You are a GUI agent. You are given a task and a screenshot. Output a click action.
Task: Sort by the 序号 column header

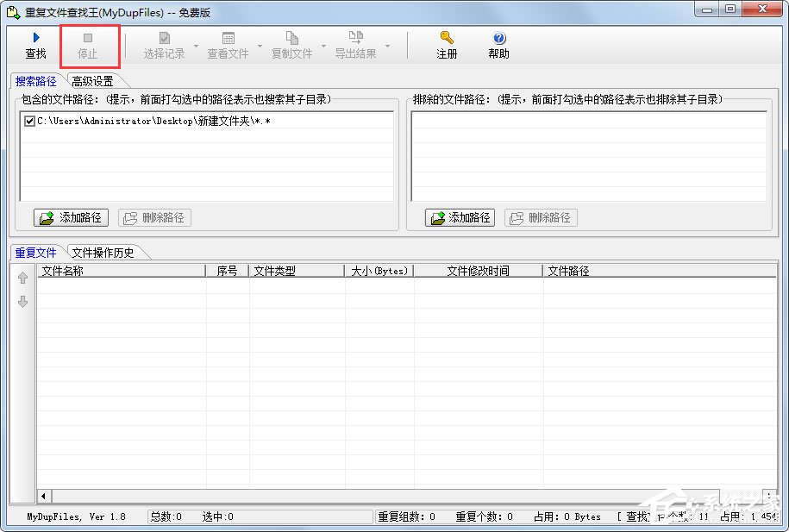(x=227, y=271)
